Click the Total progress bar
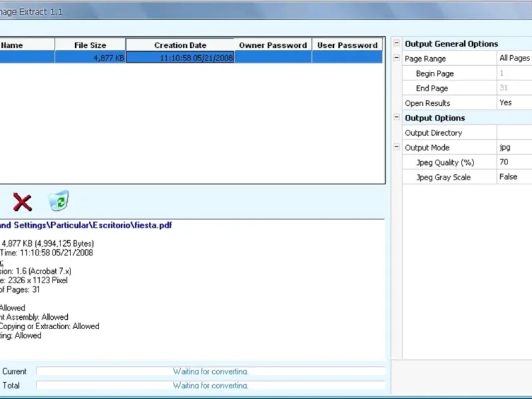 211,386
